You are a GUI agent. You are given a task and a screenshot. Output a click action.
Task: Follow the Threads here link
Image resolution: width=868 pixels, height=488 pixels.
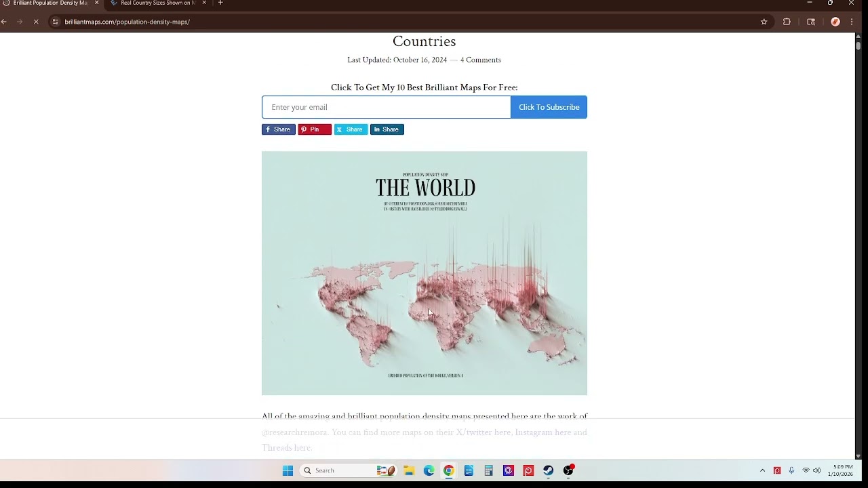[x=286, y=448]
